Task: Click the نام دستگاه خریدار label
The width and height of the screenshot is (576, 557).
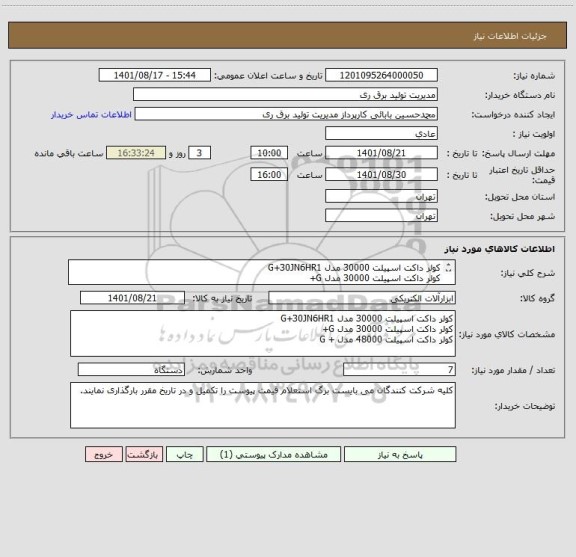Action: click(520, 96)
